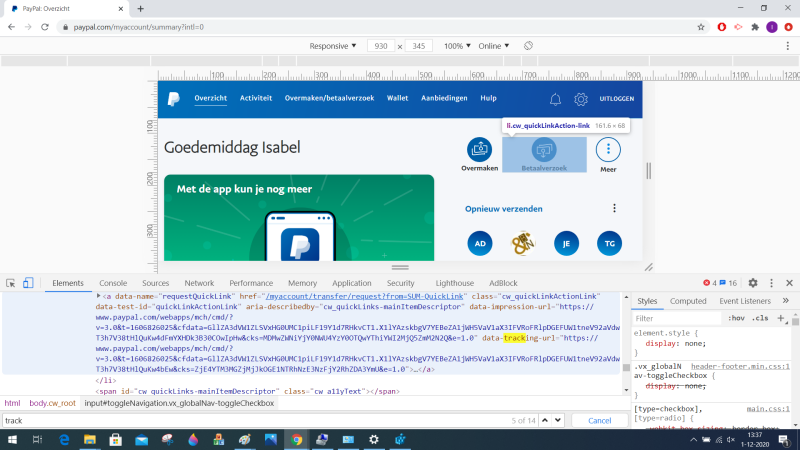
Task: Select body.cw_root in the breadcrumb
Action: click(52, 403)
